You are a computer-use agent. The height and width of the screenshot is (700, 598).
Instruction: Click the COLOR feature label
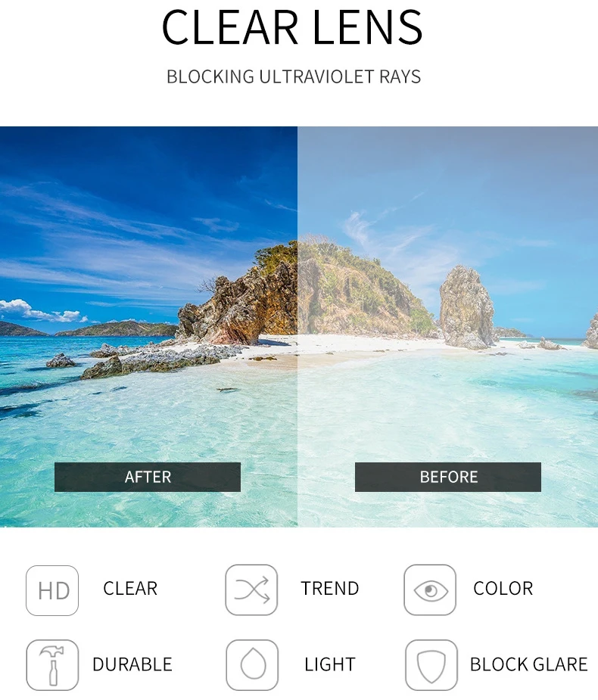click(503, 589)
